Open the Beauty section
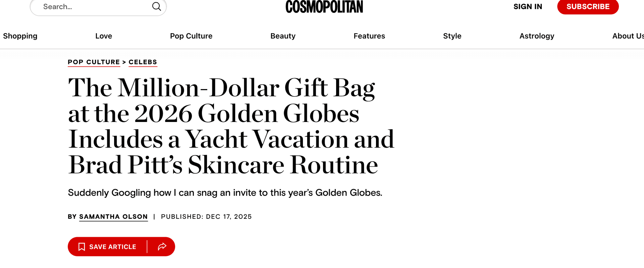Image resolution: width=644 pixels, height=268 pixels. 283,36
